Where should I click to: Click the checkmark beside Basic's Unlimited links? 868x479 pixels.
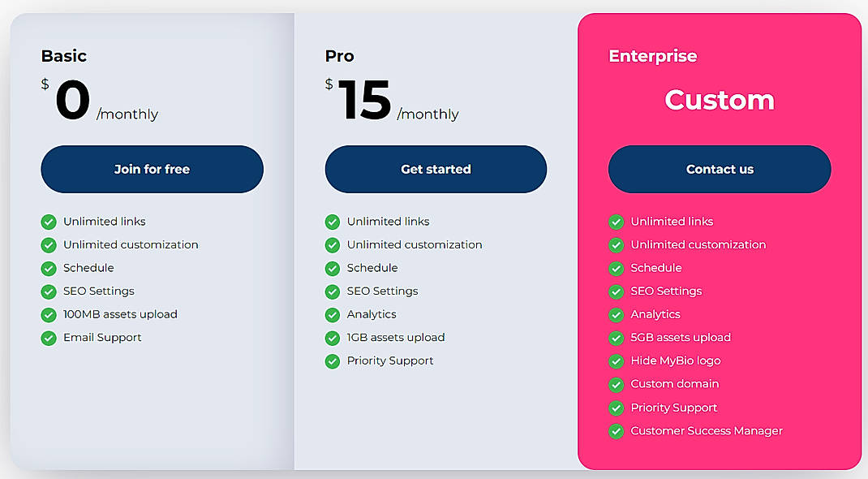pyautogui.click(x=49, y=221)
